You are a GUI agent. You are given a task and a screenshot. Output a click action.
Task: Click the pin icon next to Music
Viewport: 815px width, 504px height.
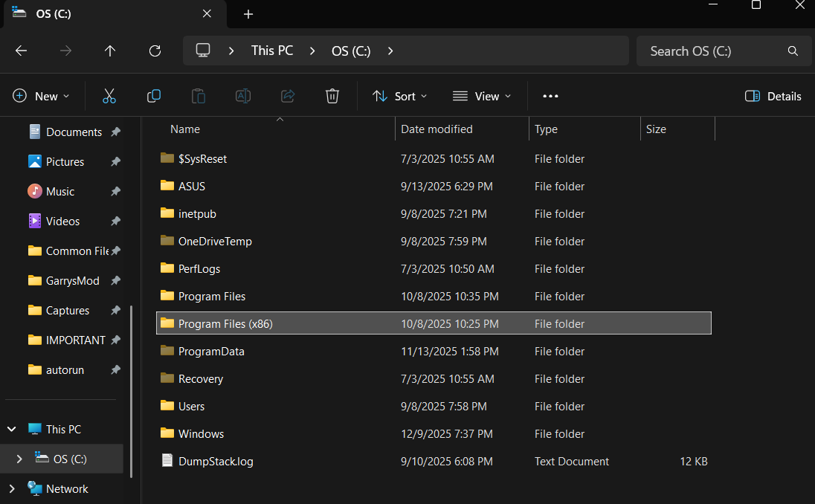point(115,192)
